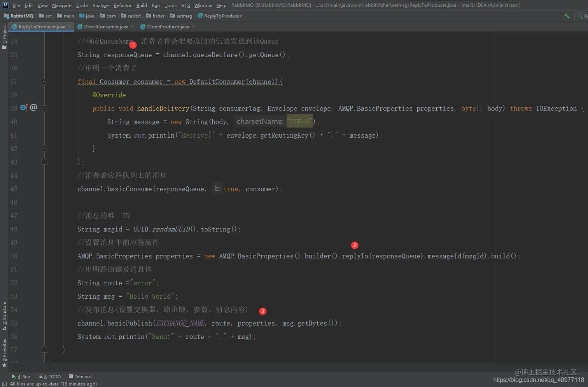The width and height of the screenshot is (588, 387).
Task: Click line number 46 in the gutter
Action: 14,203
